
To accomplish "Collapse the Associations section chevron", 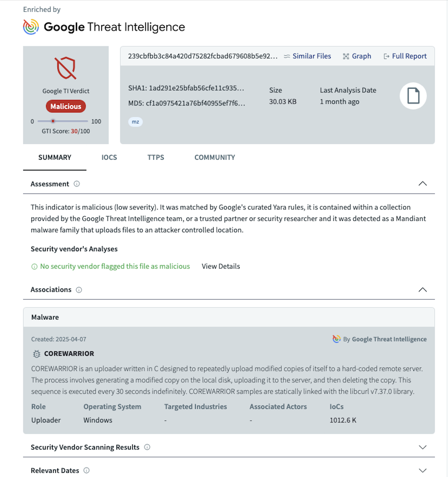I will [x=422, y=290].
